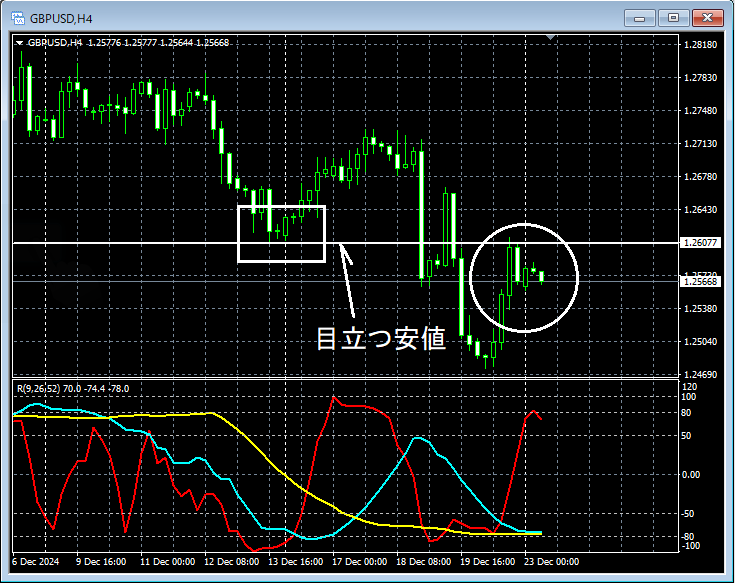Click the 1.27130 price scale value
736x583 pixels.
click(700, 144)
